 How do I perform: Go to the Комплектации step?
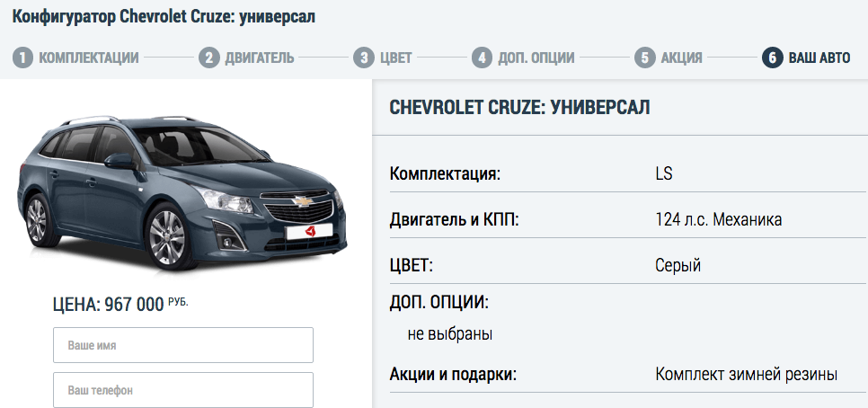(x=89, y=58)
